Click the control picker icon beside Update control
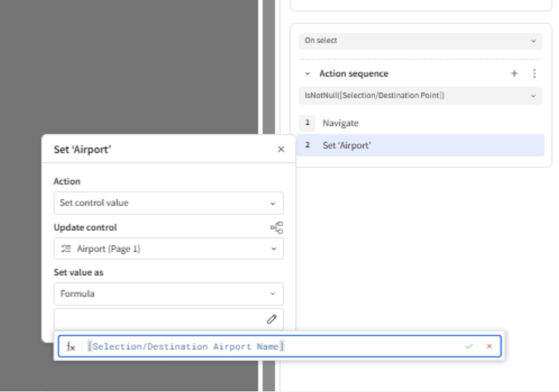 (277, 228)
